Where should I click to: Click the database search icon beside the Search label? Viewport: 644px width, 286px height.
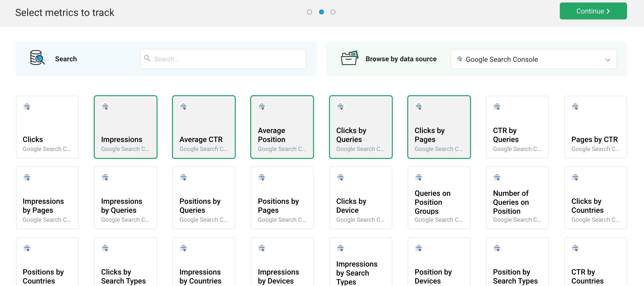(36, 59)
